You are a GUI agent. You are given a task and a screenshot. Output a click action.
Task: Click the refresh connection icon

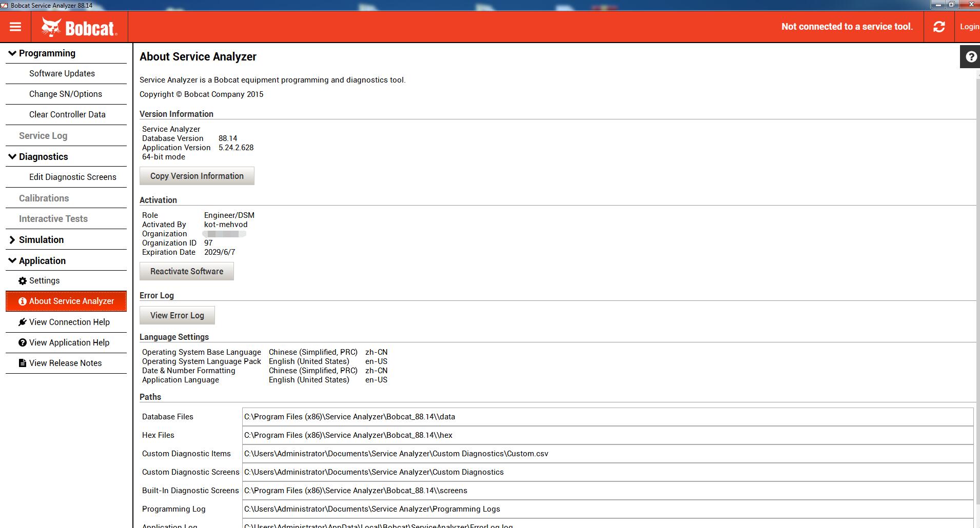(x=939, y=27)
